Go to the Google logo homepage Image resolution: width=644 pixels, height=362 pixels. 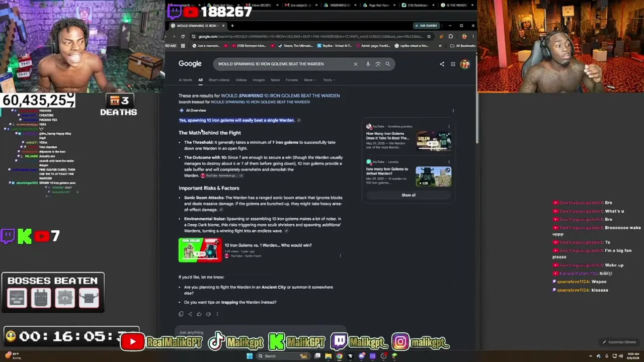point(190,63)
